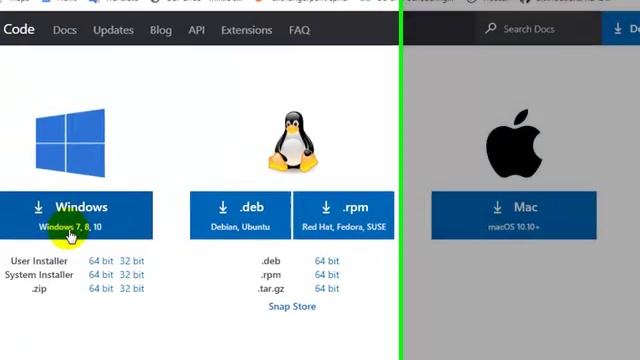Select System Installer 32 bit link

(x=132, y=275)
